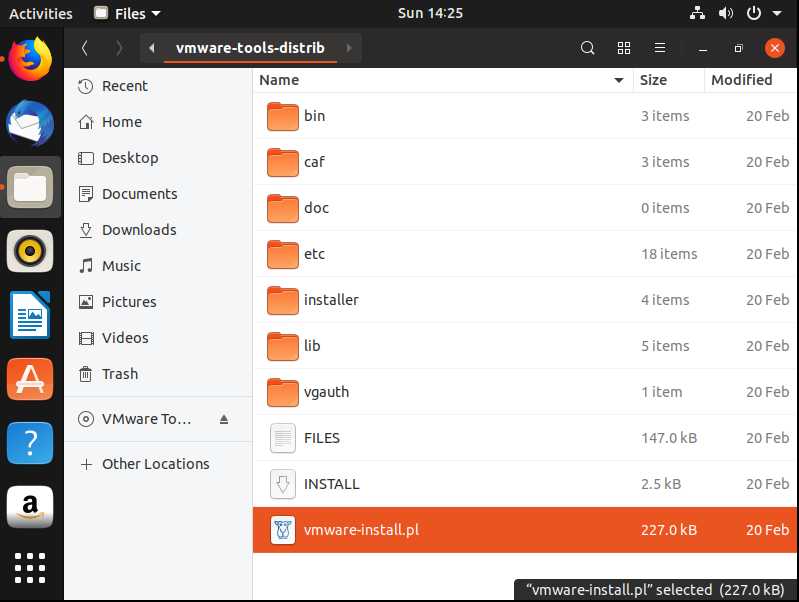Screen dimensions: 799x602
Task: Show child path with right breadcrumb arrow
Action: pyautogui.click(x=349, y=48)
